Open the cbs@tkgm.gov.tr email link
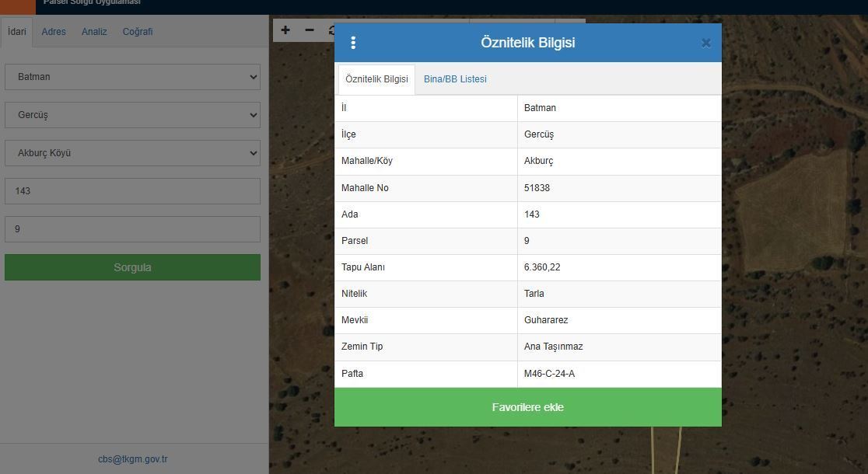The height and width of the screenshot is (474, 868). pos(132,459)
